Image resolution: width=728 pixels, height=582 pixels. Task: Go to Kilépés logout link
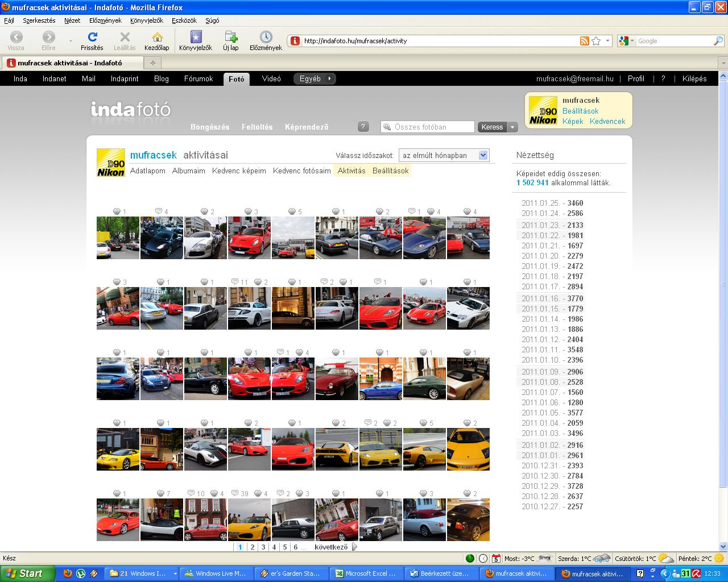[694, 79]
